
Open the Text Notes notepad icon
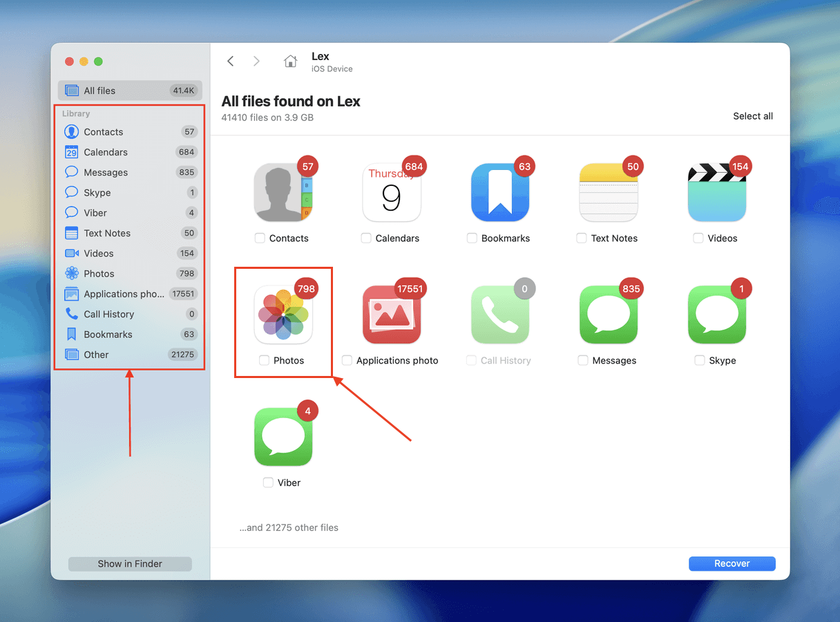609,193
